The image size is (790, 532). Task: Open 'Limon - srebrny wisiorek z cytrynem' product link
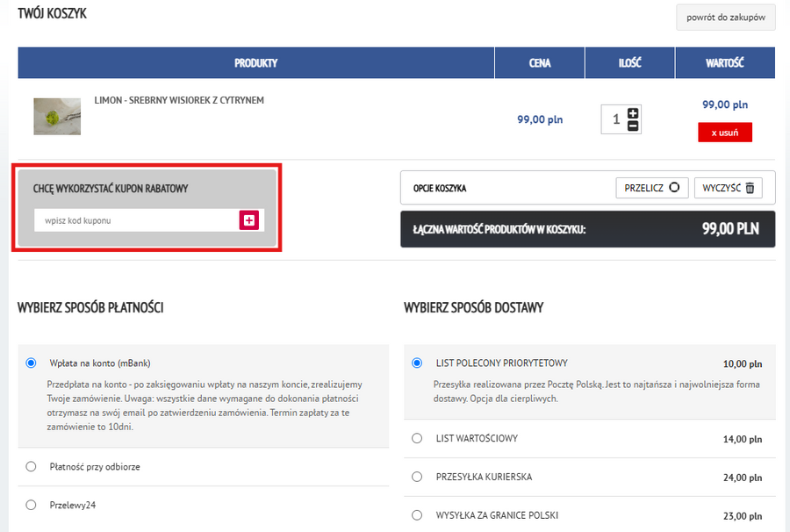click(179, 100)
